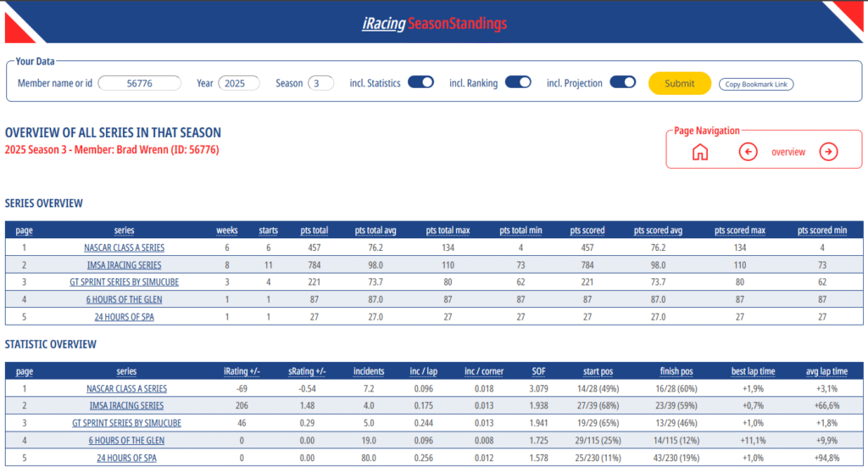This screenshot has width=868, height=473.
Task: Click the 'pts total max' column header
Action: point(448,231)
